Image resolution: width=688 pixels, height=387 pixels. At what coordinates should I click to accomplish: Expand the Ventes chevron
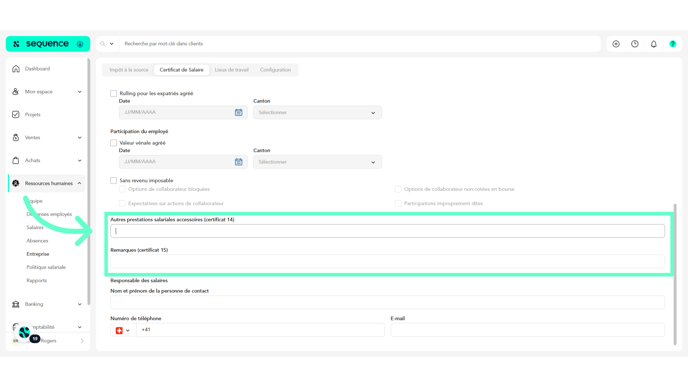[79, 137]
